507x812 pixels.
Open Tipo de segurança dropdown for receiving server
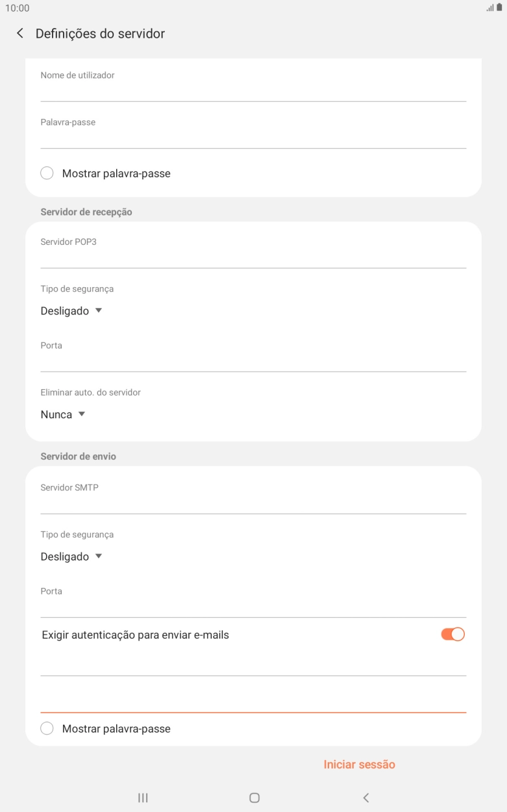71,311
